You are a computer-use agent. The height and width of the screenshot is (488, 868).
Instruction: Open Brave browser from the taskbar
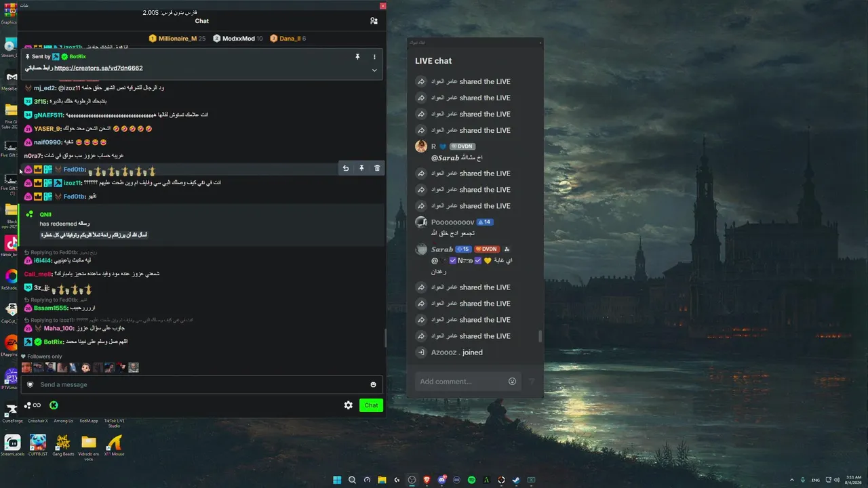(x=427, y=480)
